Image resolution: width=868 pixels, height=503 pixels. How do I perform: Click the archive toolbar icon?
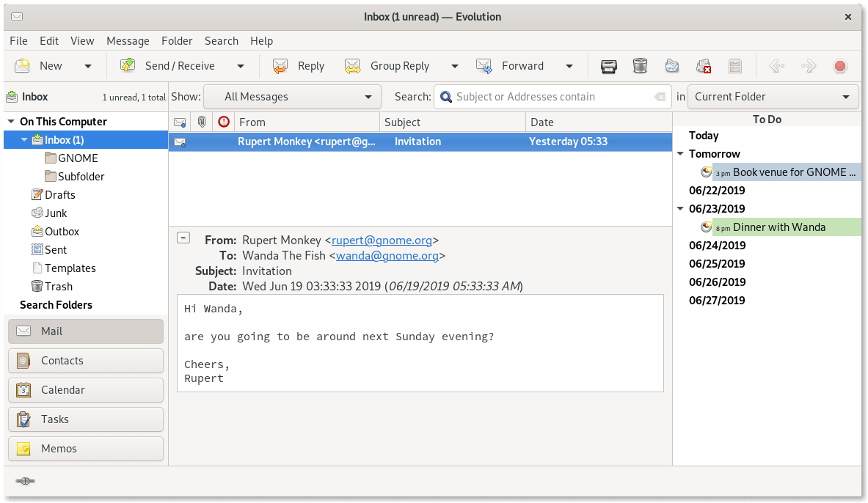click(735, 67)
